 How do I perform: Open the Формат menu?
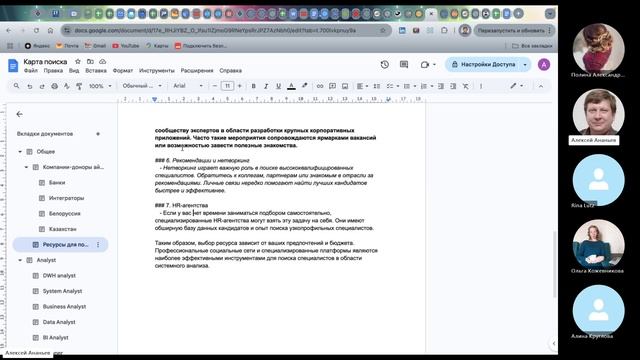point(123,71)
